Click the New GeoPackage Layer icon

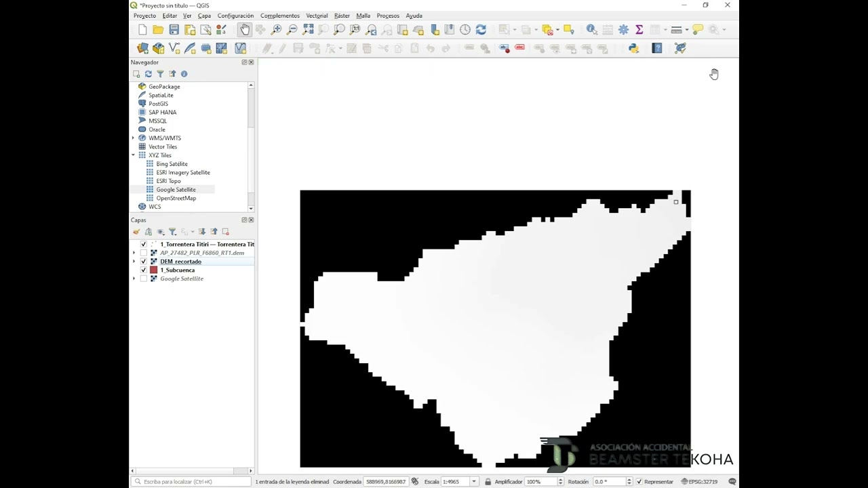[158, 48]
